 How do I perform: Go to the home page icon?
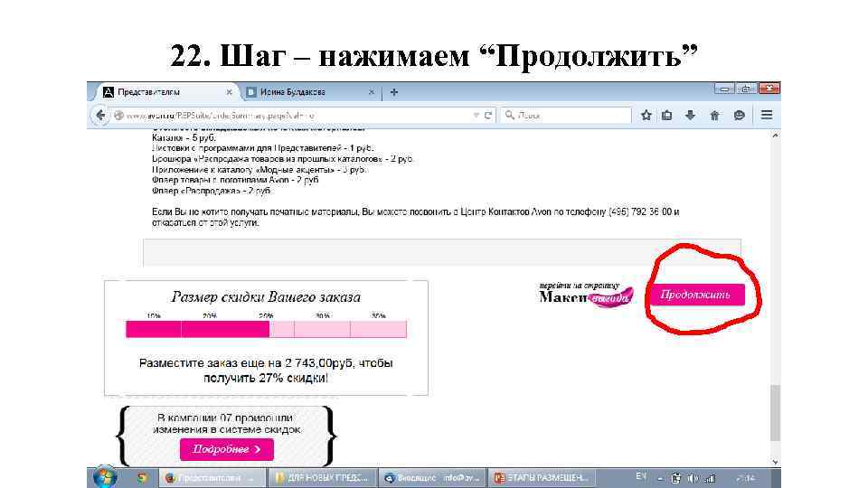tap(714, 115)
